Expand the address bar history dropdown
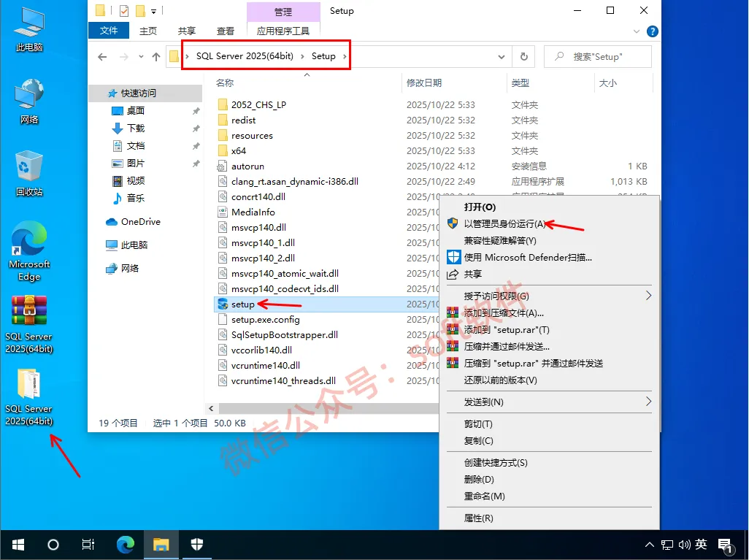 tap(501, 57)
